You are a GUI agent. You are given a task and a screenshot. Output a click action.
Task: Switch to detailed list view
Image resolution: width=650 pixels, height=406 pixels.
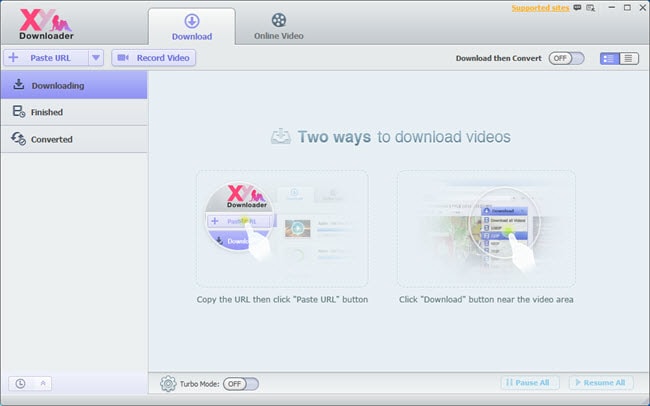609,58
